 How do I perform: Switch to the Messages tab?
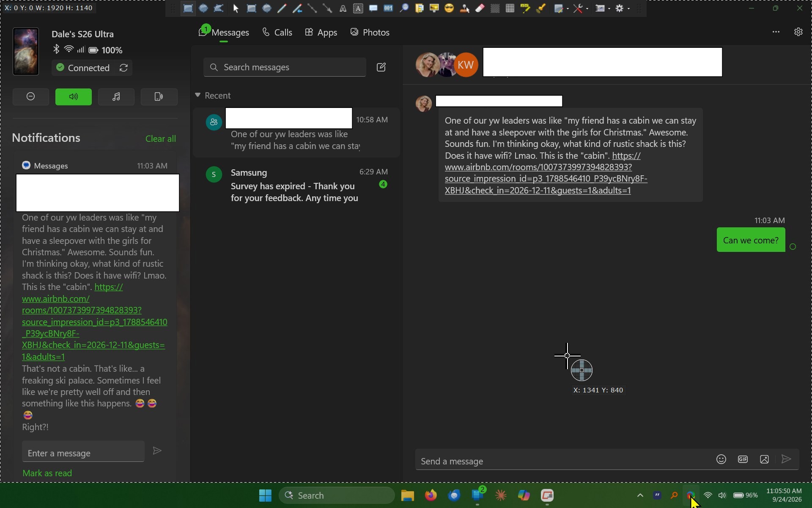point(224,33)
